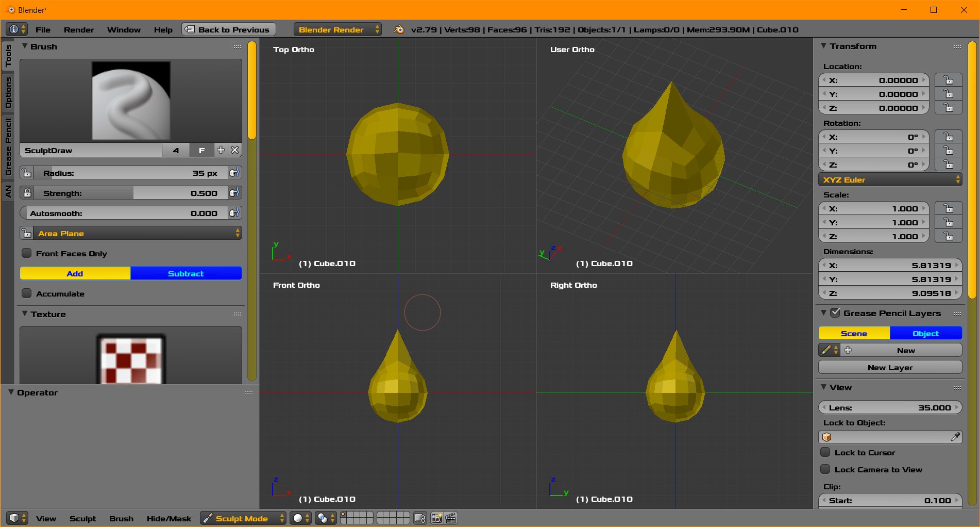Screen dimensions: 980x527
Task: Click the eyedropper next to Lock to Object
Action: [957, 437]
